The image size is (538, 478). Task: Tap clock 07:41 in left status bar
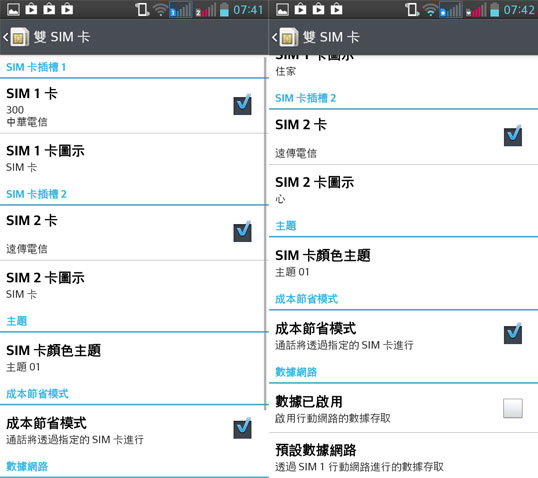(248, 10)
